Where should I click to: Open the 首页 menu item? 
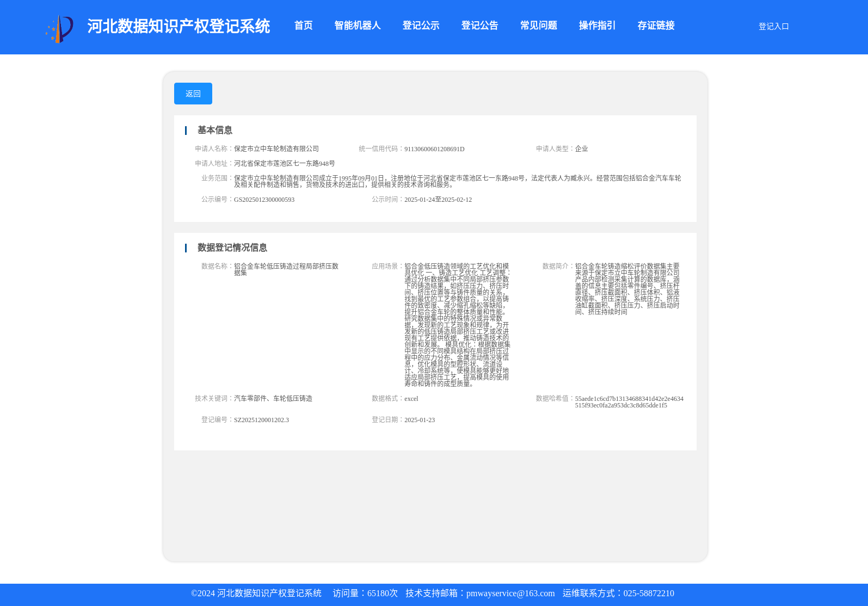pos(303,26)
